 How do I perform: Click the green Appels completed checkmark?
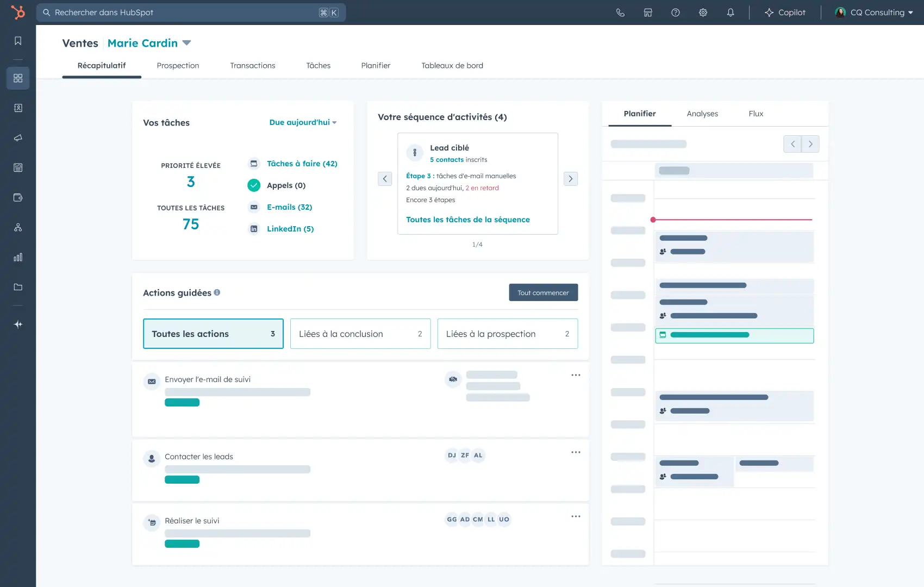point(254,185)
